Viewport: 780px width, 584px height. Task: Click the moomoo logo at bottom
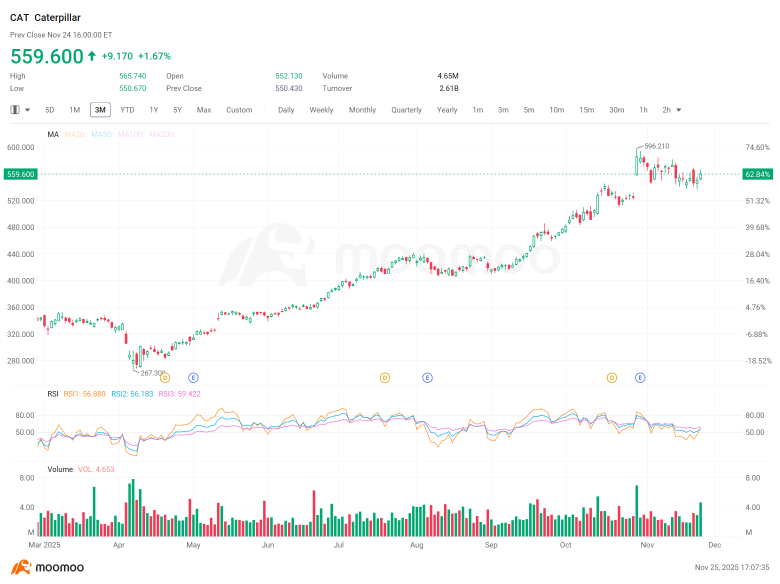(48, 567)
